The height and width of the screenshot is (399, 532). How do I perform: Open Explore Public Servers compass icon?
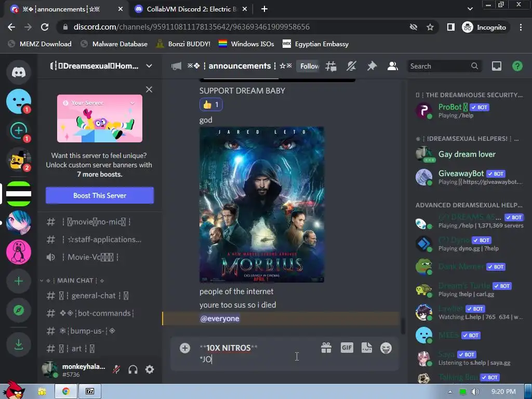coord(19,310)
